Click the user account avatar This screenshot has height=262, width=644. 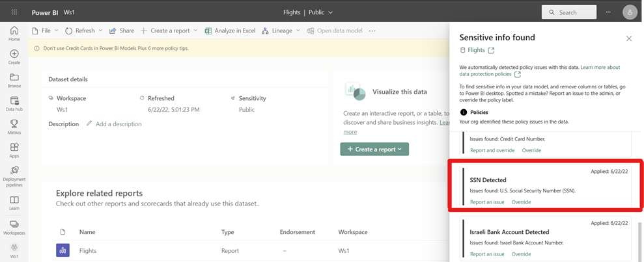pos(630,12)
